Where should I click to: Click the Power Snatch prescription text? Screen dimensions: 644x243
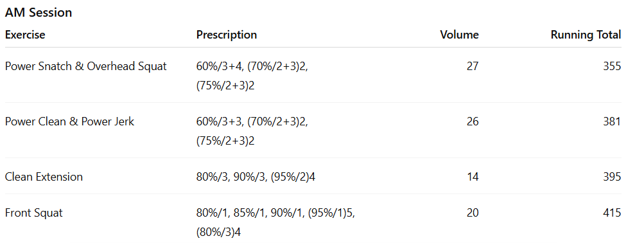point(252,76)
